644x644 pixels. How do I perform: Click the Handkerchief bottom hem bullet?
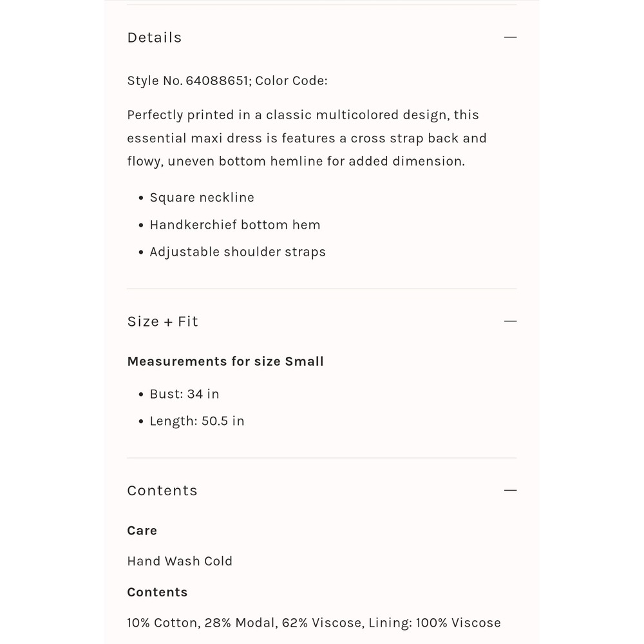[x=235, y=225]
